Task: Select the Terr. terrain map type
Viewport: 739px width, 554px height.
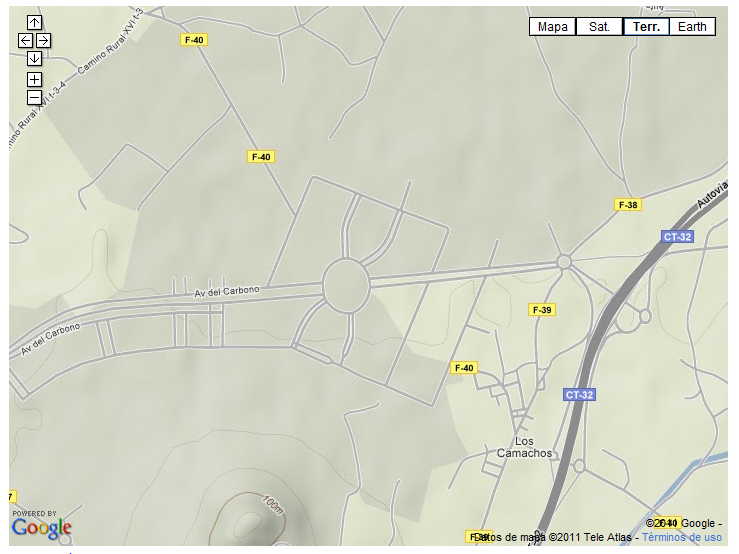Action: [x=645, y=27]
